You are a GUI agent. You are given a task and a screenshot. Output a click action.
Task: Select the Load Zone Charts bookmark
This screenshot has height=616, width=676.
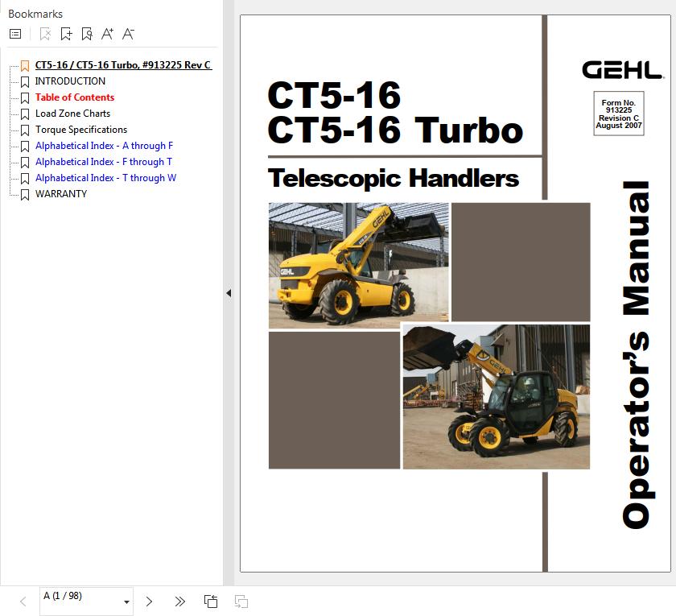[72, 114]
